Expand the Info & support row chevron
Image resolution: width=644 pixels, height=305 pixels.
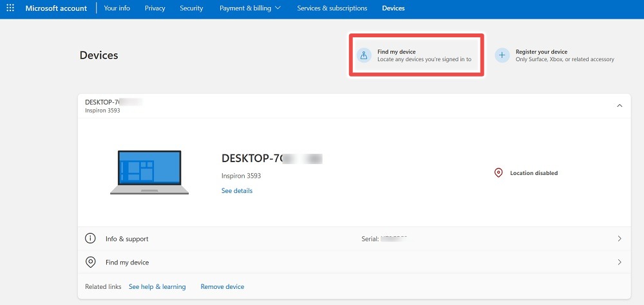pos(620,239)
